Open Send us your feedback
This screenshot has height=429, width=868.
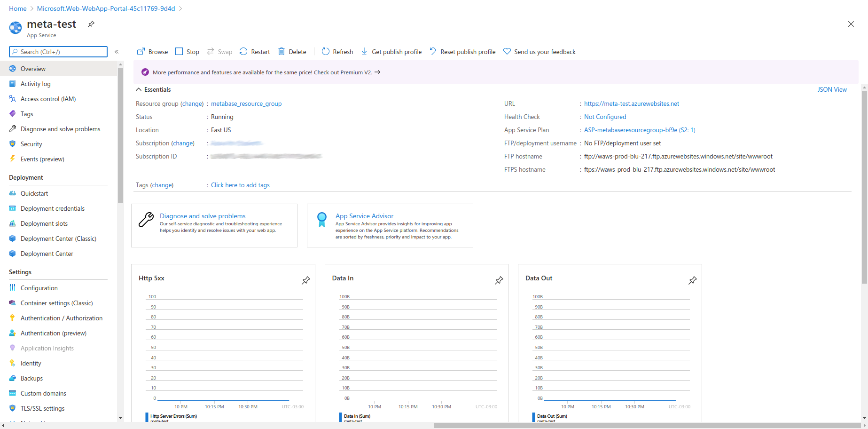click(540, 52)
